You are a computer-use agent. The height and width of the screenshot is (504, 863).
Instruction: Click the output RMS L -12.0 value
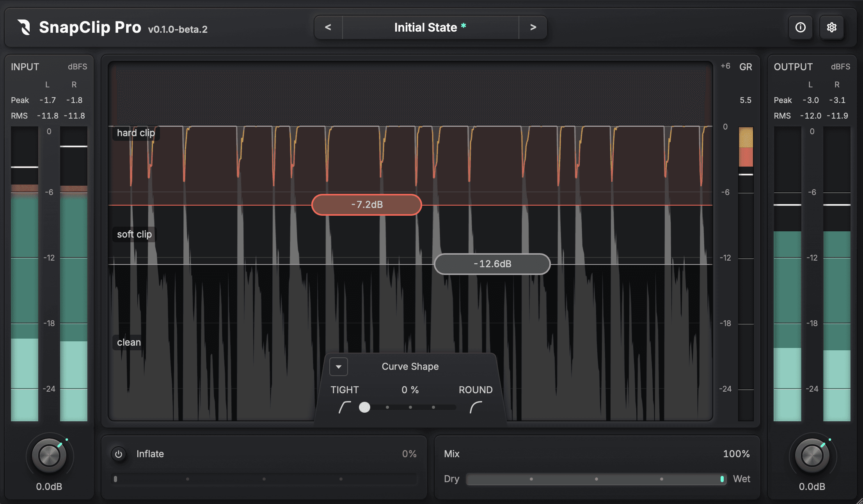tap(811, 116)
